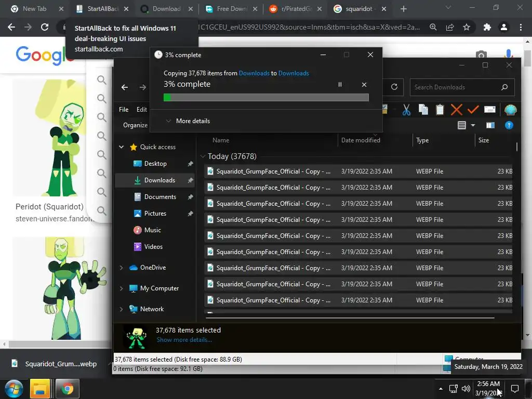Open Chrome three-dot menu
The height and width of the screenshot is (399, 532).
click(521, 27)
